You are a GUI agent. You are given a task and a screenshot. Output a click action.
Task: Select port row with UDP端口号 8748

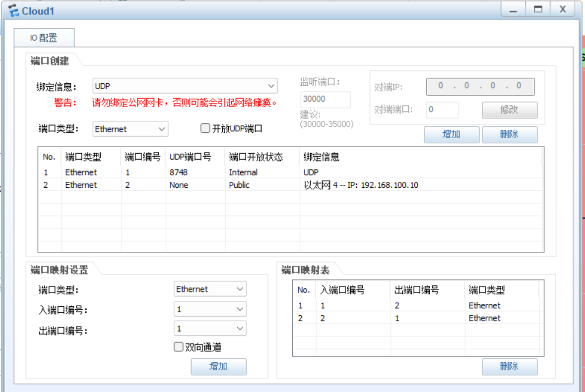click(291, 172)
